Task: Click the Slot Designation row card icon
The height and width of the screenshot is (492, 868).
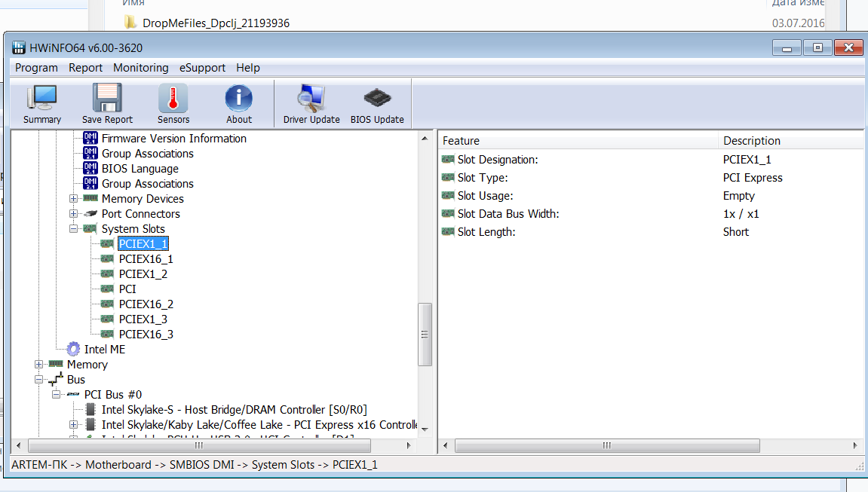Action: point(448,159)
